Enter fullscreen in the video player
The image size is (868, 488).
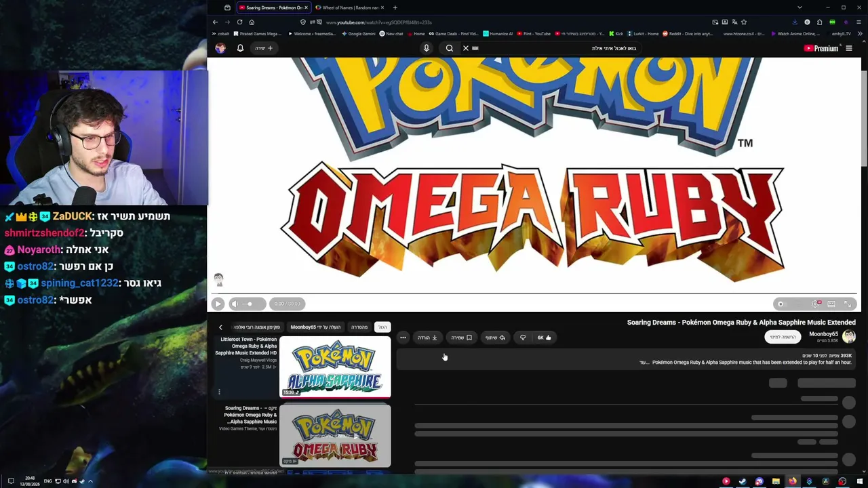tap(848, 304)
